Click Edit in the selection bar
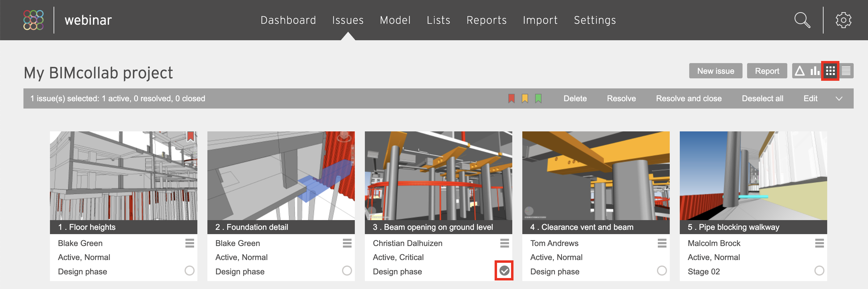This screenshot has width=868, height=289. click(x=810, y=98)
